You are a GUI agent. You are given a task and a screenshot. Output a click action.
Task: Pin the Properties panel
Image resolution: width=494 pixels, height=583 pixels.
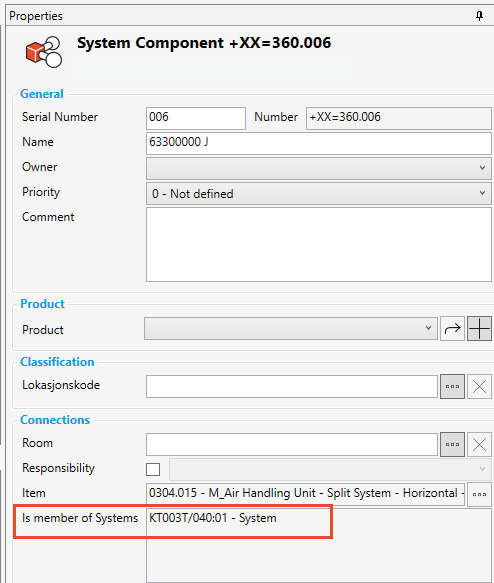pos(480,16)
